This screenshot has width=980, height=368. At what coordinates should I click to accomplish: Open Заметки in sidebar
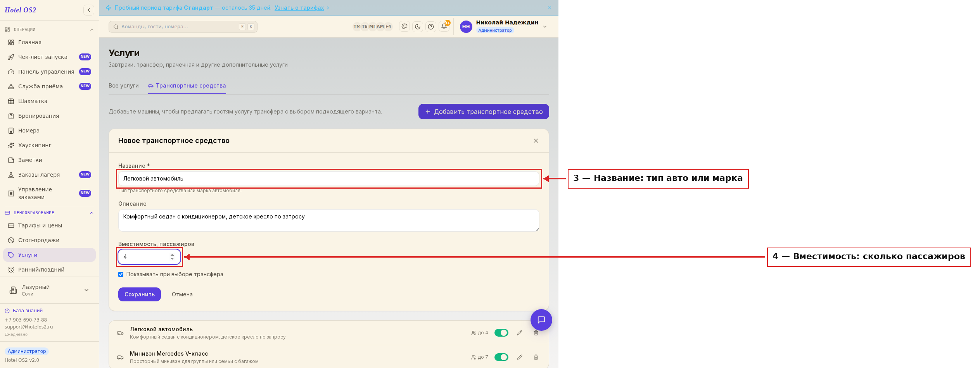point(49,160)
